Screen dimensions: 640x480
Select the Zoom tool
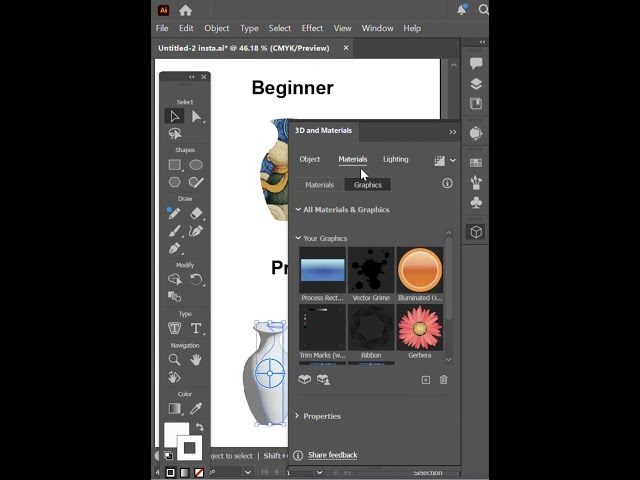(x=174, y=360)
